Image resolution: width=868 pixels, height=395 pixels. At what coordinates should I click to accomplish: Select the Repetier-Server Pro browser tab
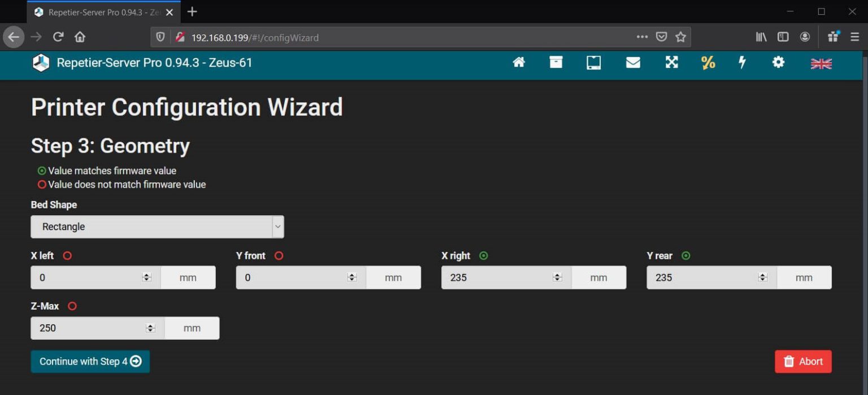pyautogui.click(x=96, y=11)
